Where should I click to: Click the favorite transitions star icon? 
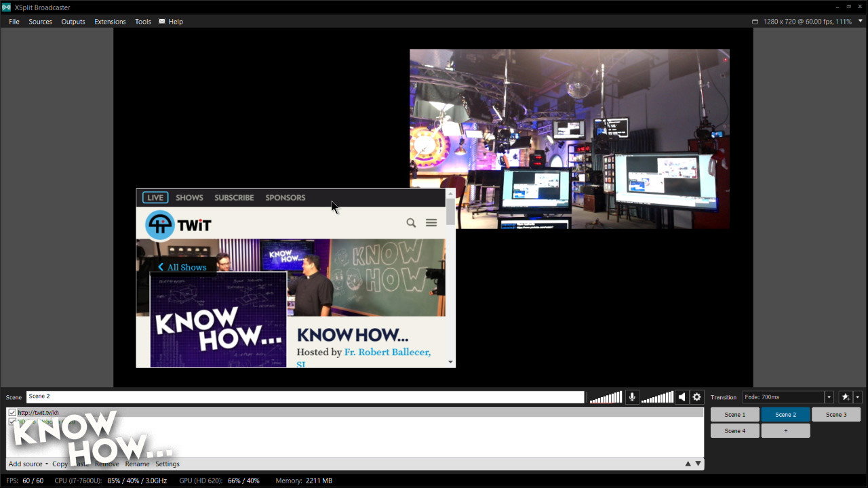(846, 397)
